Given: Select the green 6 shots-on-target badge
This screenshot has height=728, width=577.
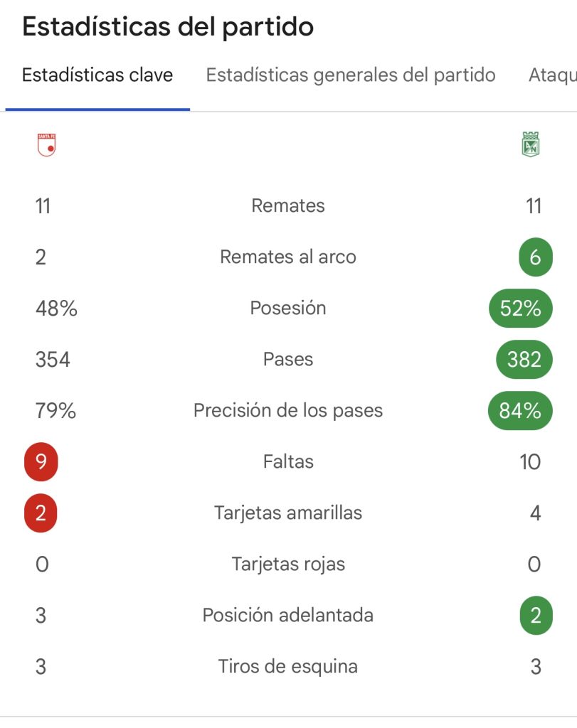Looking at the screenshot, I should pyautogui.click(x=536, y=257).
